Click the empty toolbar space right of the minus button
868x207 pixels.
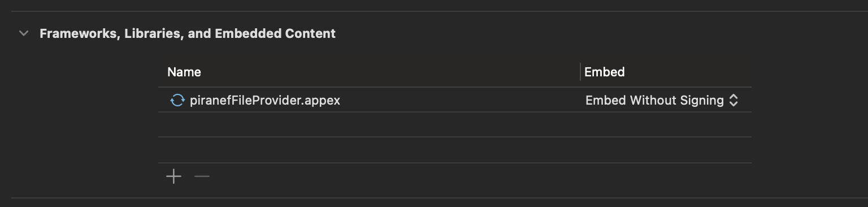[480, 176]
